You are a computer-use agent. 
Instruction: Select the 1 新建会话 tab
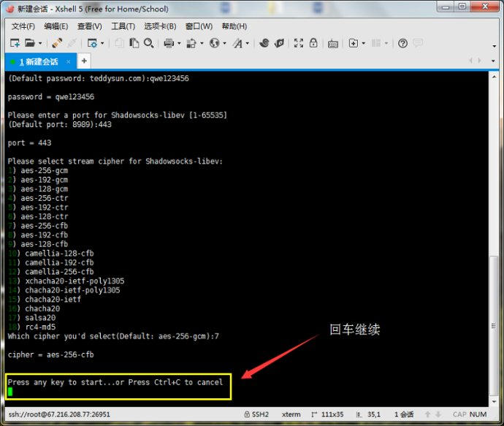click(x=39, y=61)
